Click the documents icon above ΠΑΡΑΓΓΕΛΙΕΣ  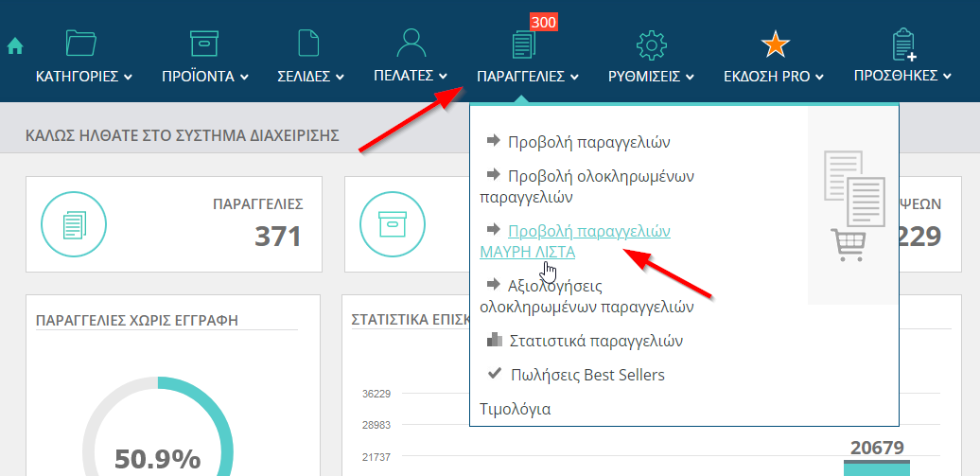(523, 45)
